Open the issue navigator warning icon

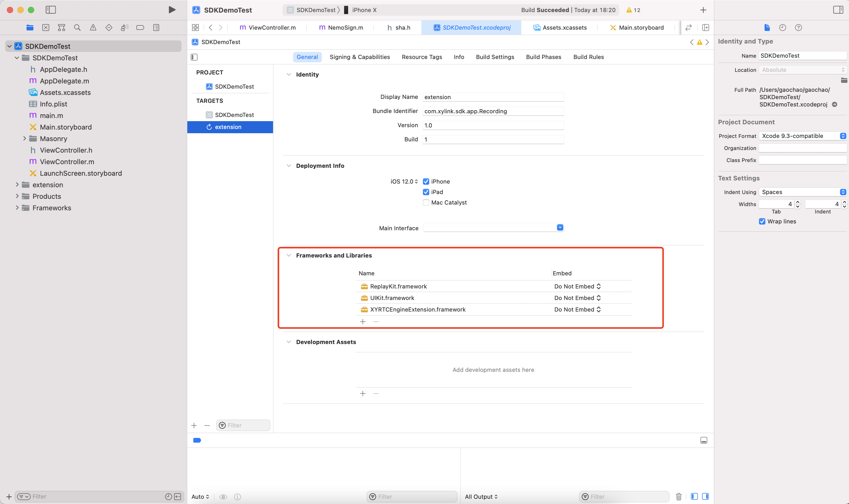pos(93,28)
